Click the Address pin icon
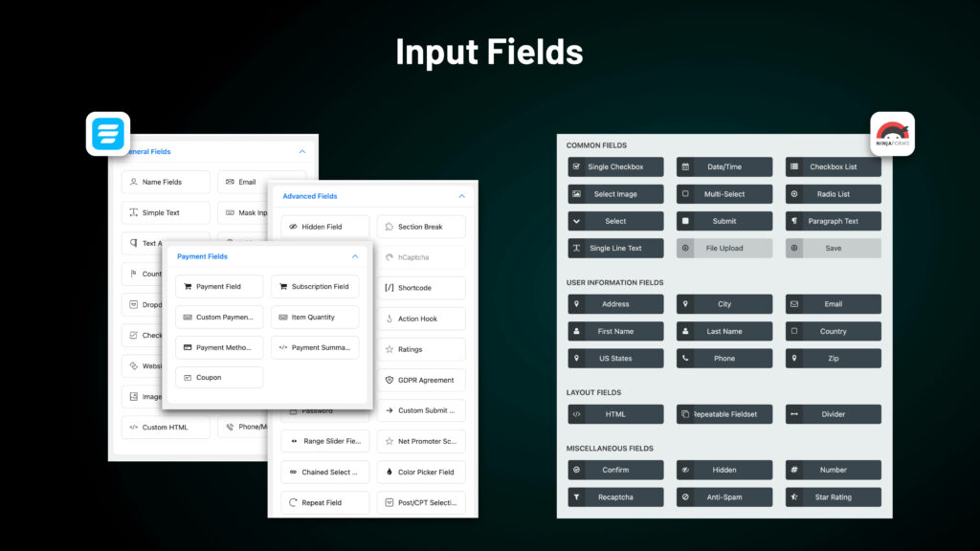 577,304
